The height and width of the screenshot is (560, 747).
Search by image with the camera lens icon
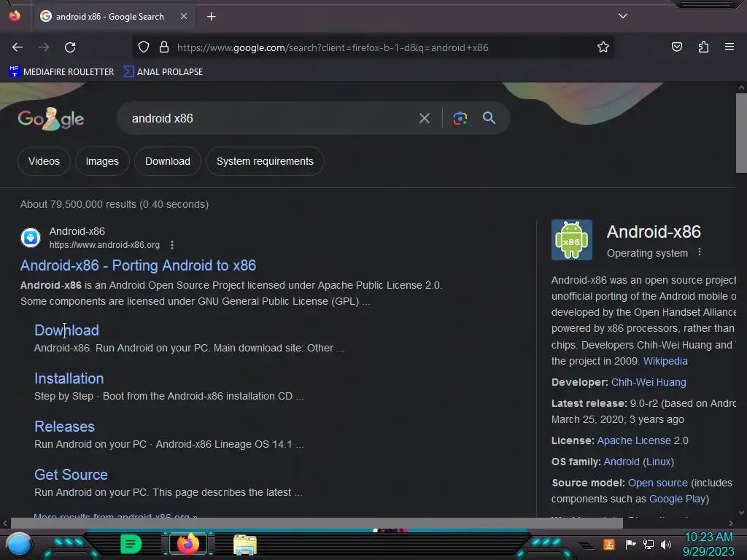pyautogui.click(x=460, y=118)
